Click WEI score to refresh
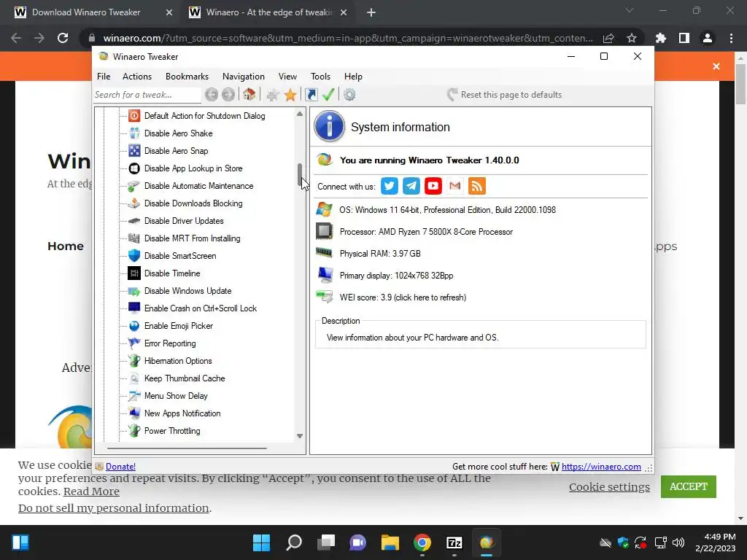 [403, 297]
